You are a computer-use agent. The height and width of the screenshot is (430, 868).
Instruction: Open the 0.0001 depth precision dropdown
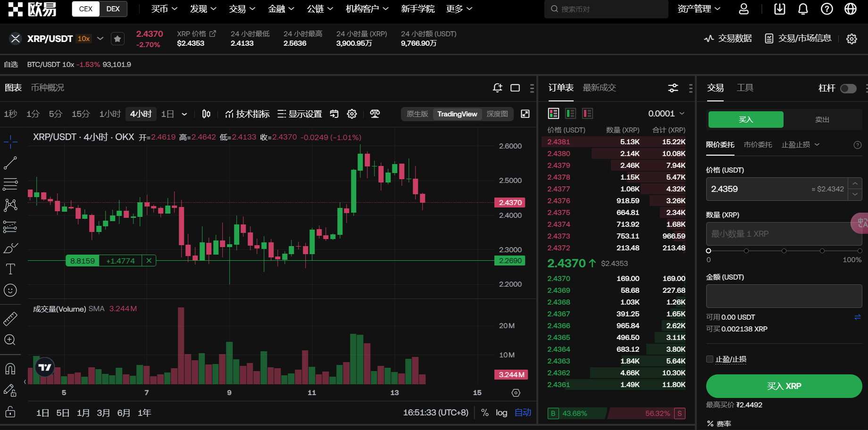666,114
